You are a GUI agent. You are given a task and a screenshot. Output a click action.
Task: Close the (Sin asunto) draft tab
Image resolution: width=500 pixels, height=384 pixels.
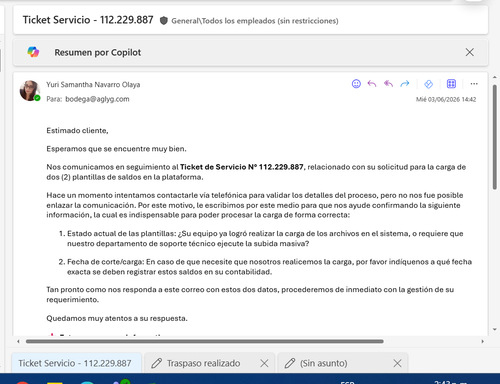[x=397, y=363]
